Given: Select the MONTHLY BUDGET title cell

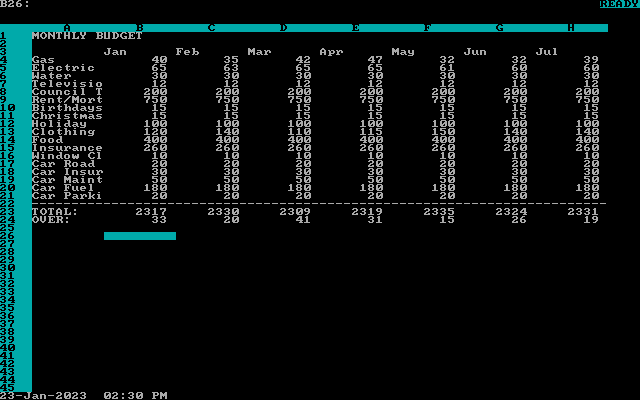Looking at the screenshot, I should click(x=87, y=36).
